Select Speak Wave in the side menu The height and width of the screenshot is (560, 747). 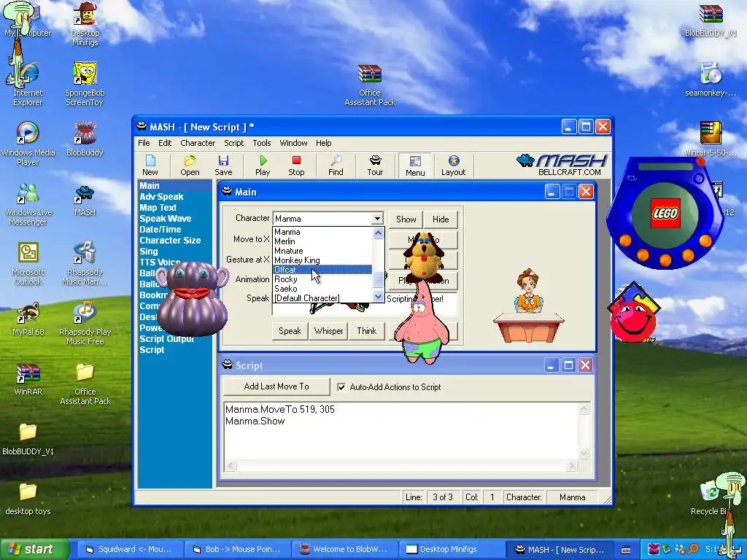point(166,219)
